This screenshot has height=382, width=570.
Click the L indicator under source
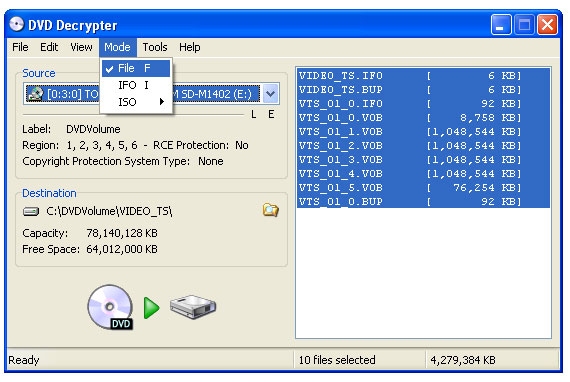pos(253,114)
